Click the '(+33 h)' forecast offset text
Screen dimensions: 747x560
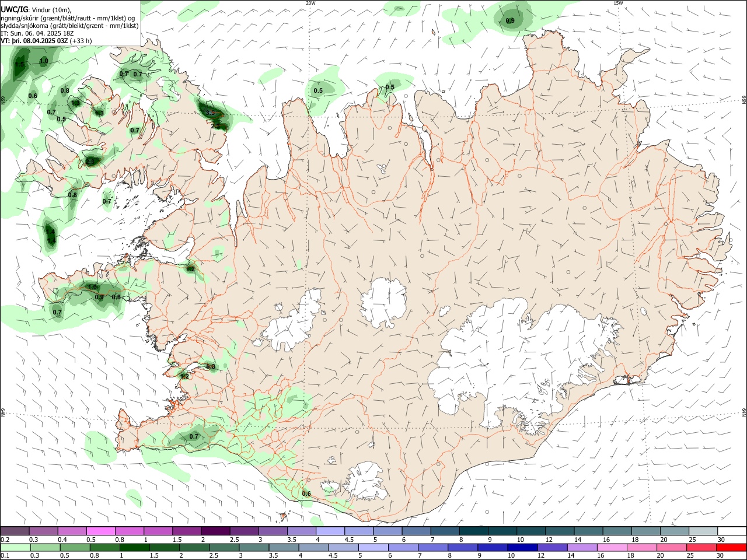tap(81, 41)
